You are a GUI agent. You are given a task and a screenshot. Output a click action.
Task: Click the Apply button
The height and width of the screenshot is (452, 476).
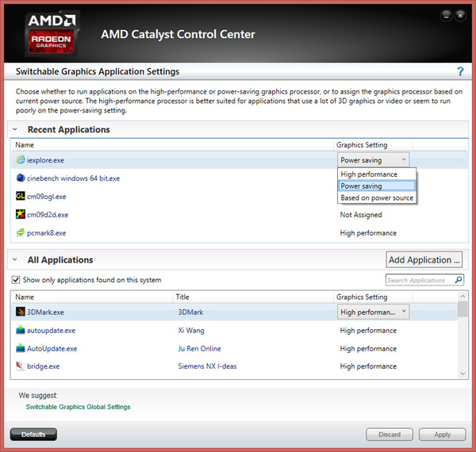[443, 435]
